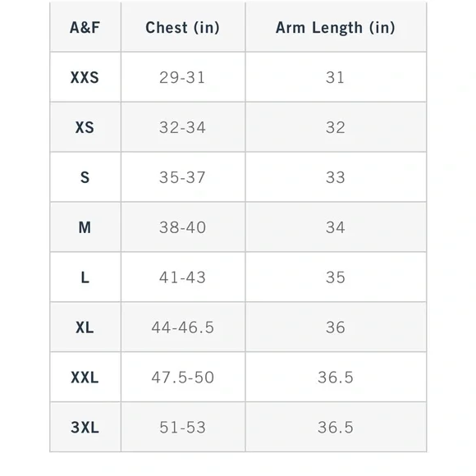
Task: Select the Chest (in) header cell
Action: tap(182, 28)
